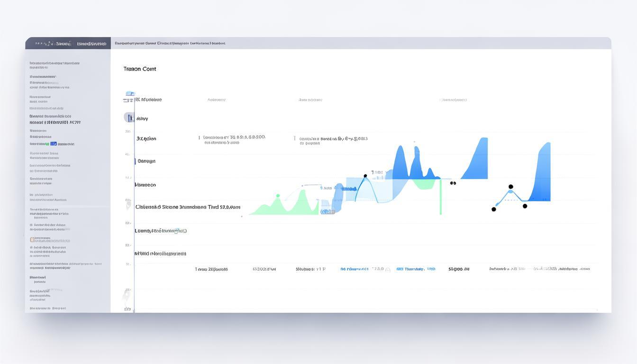This screenshot has width=637, height=364.
Task: Click the pill-shaped icon beside the Kalivy row
Action: (x=129, y=118)
